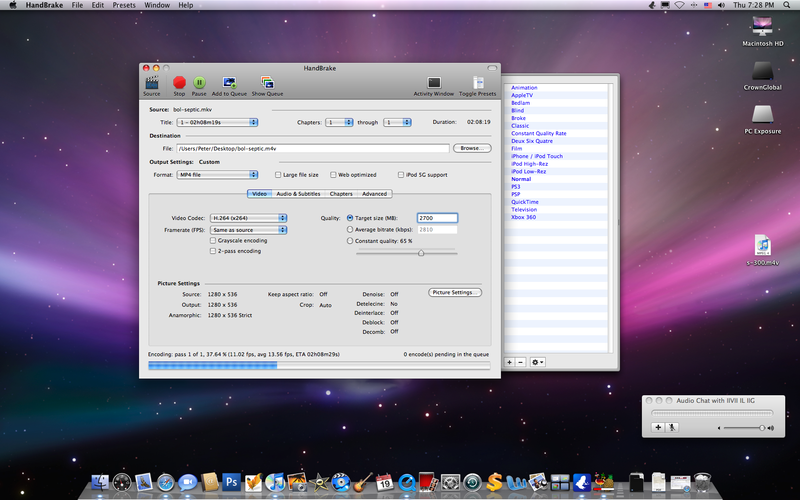Click the constant quality slider handle
This screenshot has height=500, width=800.
pos(421,253)
